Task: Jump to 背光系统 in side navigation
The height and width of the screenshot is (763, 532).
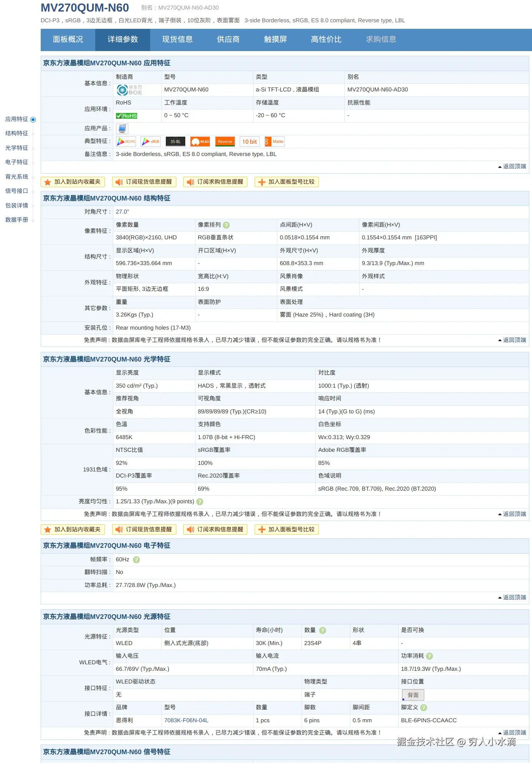Action: (x=17, y=177)
